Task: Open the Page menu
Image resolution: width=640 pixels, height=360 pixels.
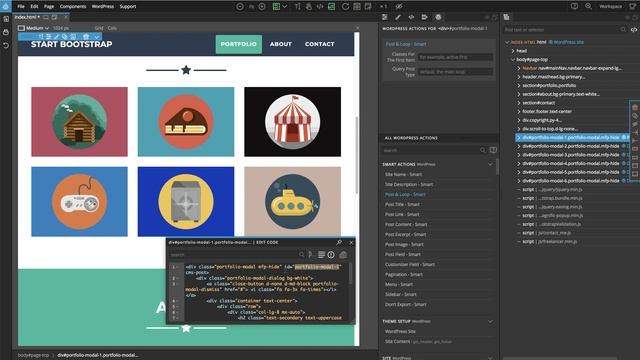Action: point(49,7)
